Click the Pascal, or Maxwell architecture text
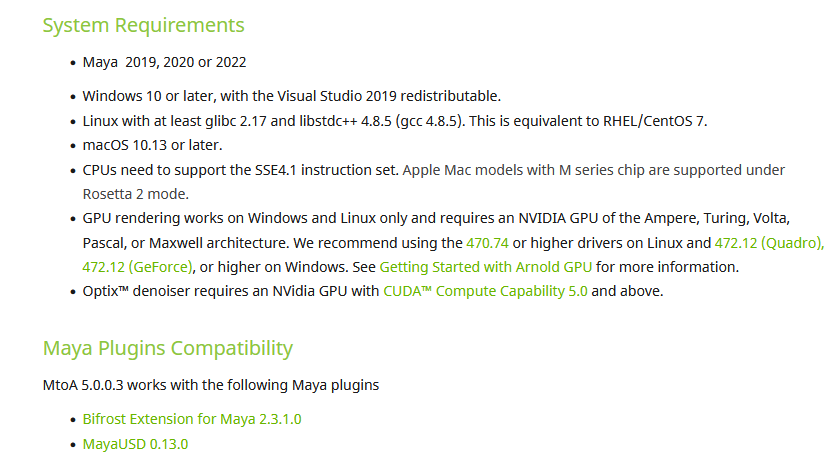 coord(186,243)
